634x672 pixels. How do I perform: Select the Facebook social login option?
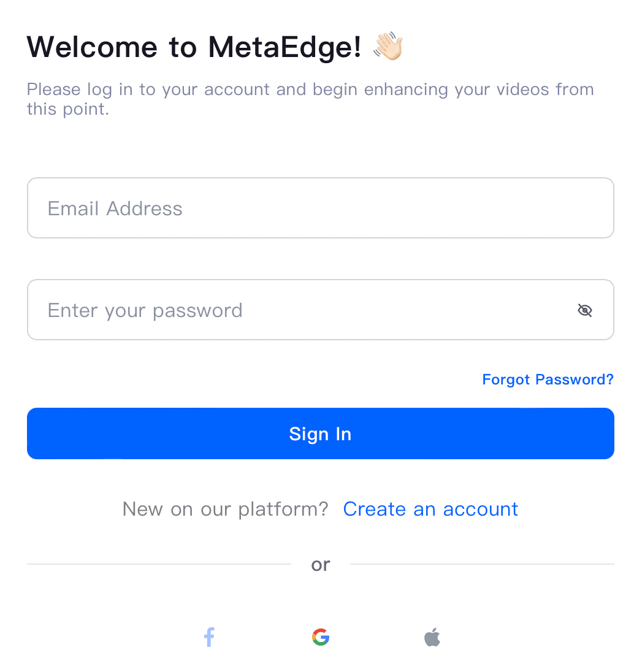208,637
